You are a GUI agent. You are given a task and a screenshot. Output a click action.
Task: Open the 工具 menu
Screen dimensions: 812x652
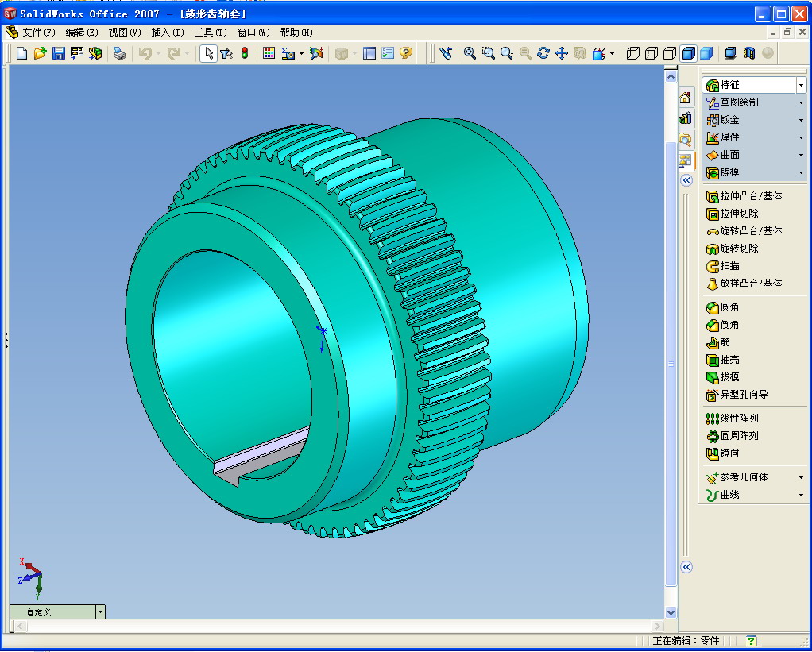(x=211, y=32)
